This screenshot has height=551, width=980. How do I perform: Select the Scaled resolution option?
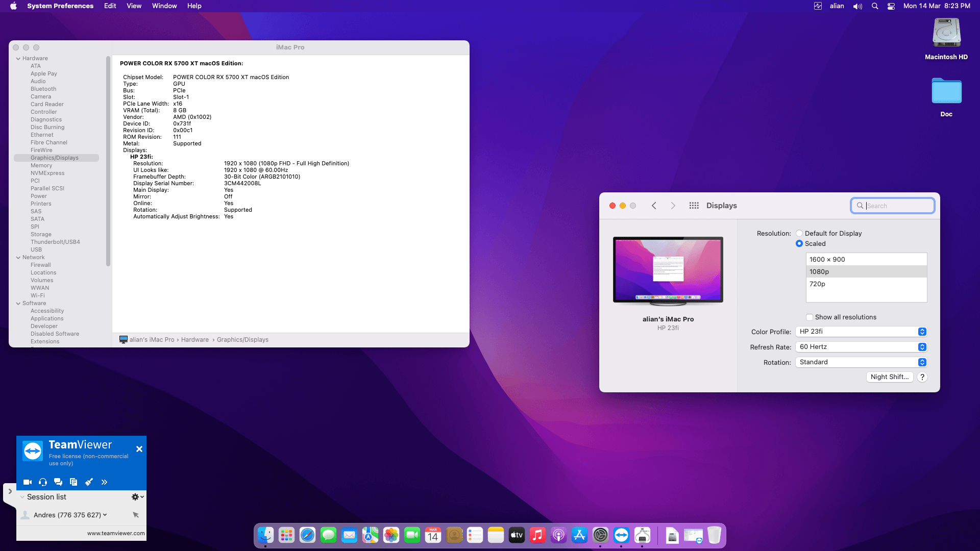799,244
